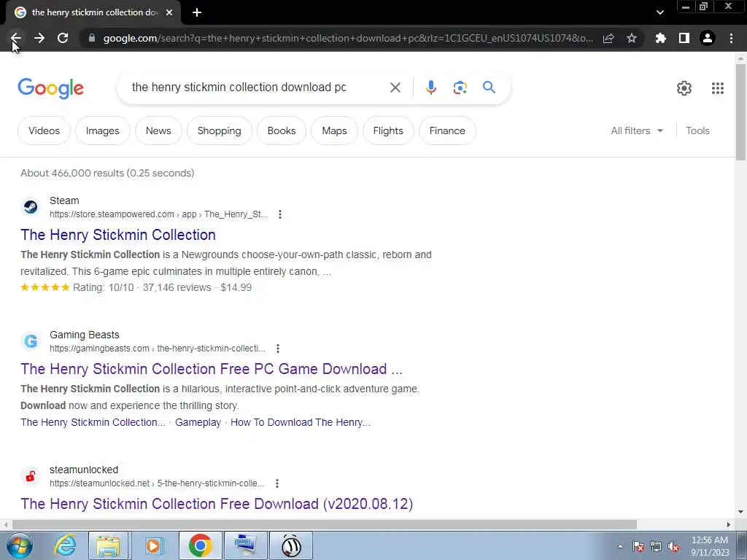This screenshot has height=560, width=747.
Task: Switch to the Shopping filter
Action: coord(219,131)
